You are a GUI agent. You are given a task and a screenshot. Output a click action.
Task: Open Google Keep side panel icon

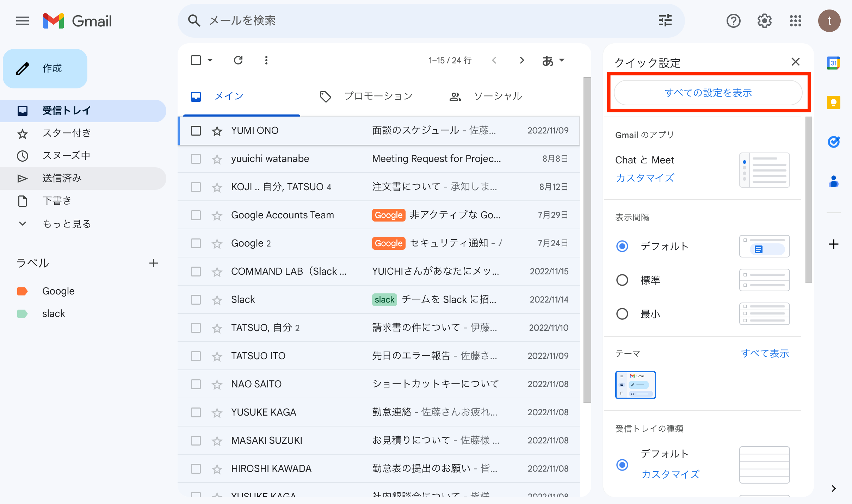click(833, 102)
